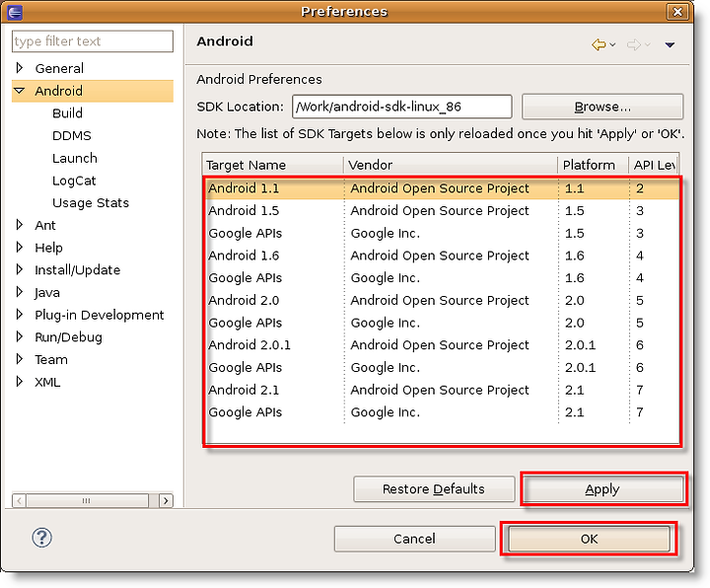Expand the General tree node
710x588 pixels.
19,68
